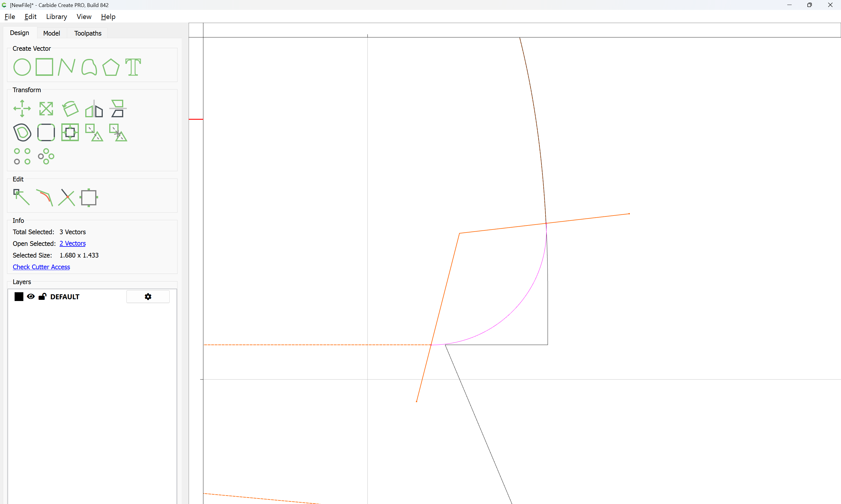841x504 pixels.
Task: Click the Move transform icon
Action: tap(22, 109)
